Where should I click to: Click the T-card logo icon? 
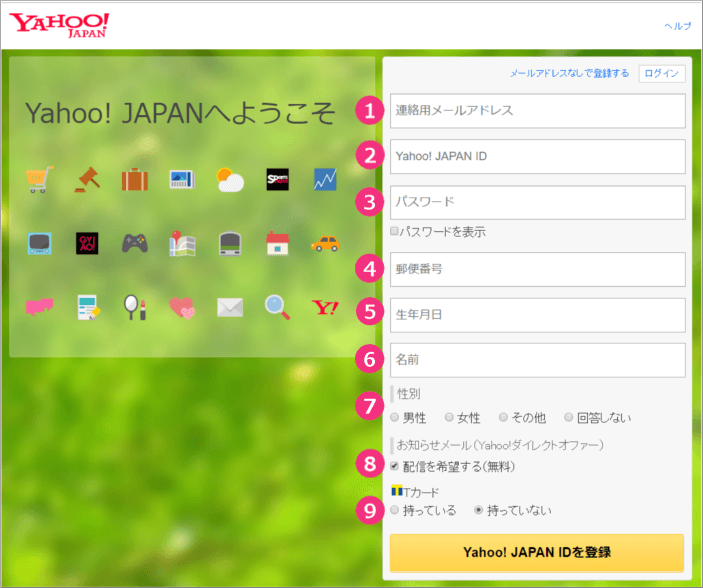pos(397,491)
